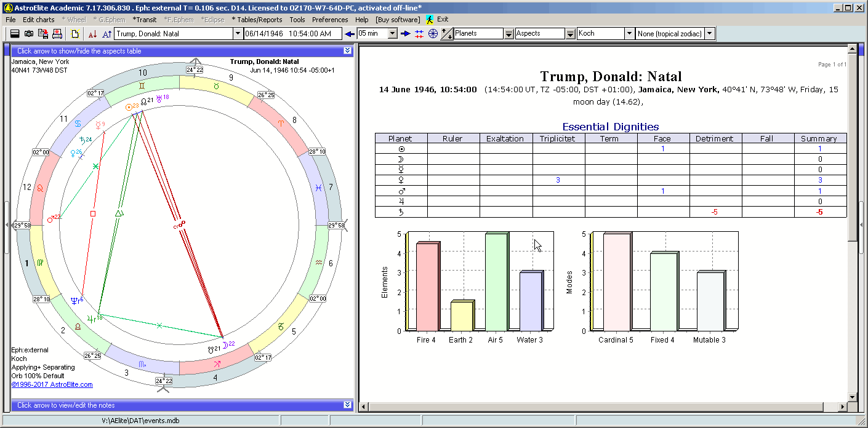Click the Cardinal bar in Modes chart
This screenshot has width=868, height=428.
[x=617, y=282]
